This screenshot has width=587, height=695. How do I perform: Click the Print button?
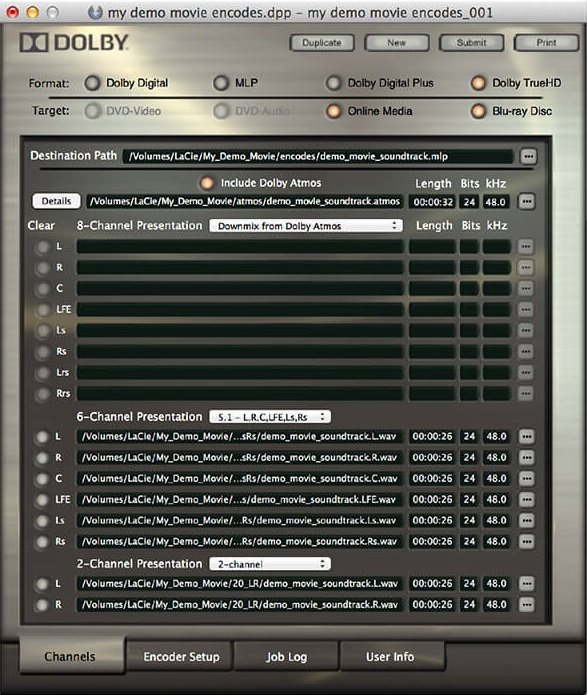[x=546, y=43]
